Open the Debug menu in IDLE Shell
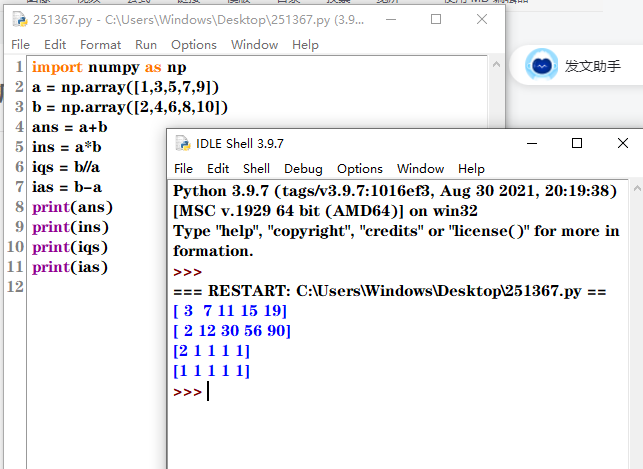Screen dimensions: 643x469 click(x=303, y=168)
